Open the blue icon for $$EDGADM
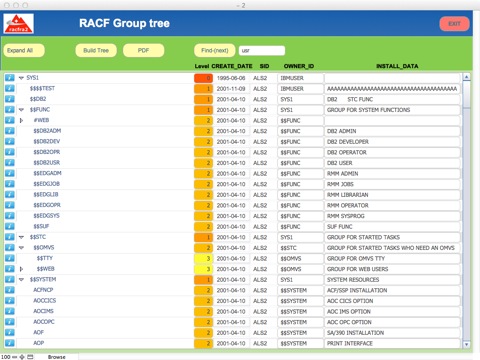This screenshot has width=480, height=360. click(10, 173)
